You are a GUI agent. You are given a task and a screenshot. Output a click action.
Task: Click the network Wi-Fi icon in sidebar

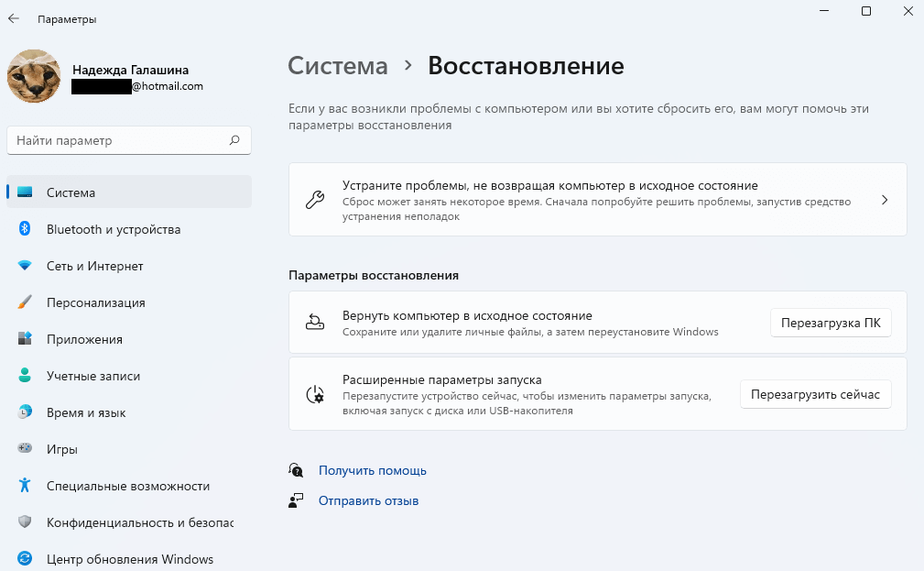tap(26, 266)
